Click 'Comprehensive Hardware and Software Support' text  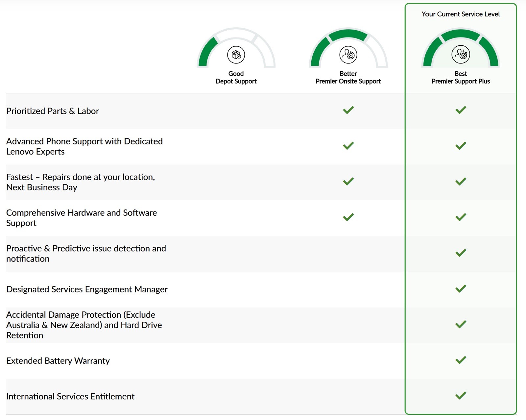pyautogui.click(x=82, y=218)
